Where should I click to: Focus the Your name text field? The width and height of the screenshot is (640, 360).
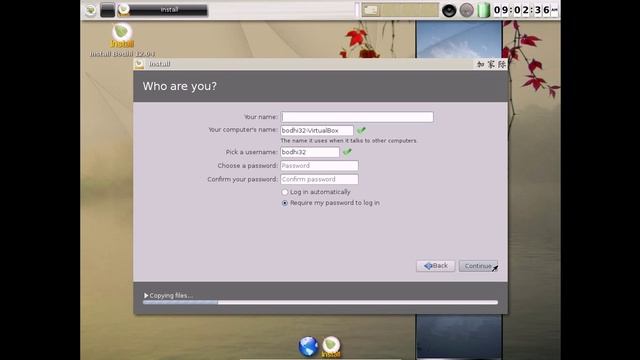point(357,117)
